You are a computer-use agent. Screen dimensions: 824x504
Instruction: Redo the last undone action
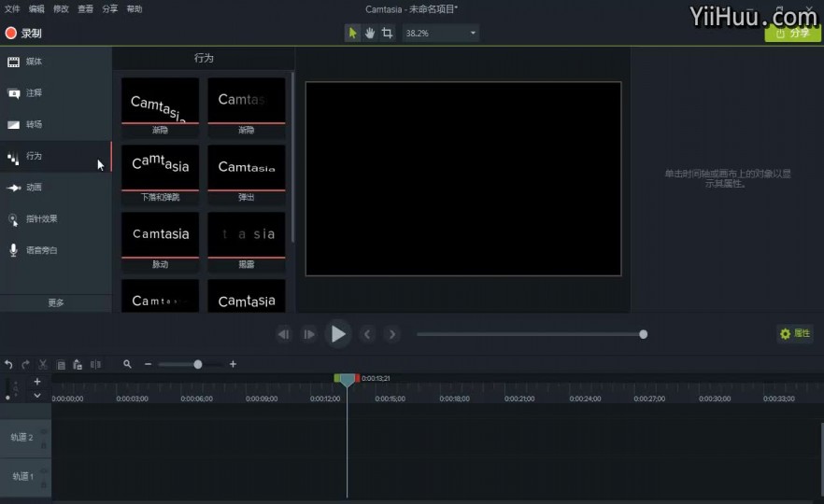tap(26, 364)
